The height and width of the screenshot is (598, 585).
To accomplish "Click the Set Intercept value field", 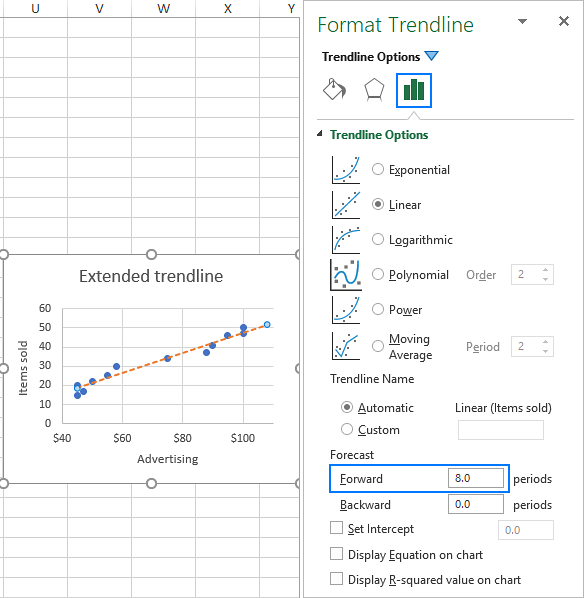I will click(526, 530).
